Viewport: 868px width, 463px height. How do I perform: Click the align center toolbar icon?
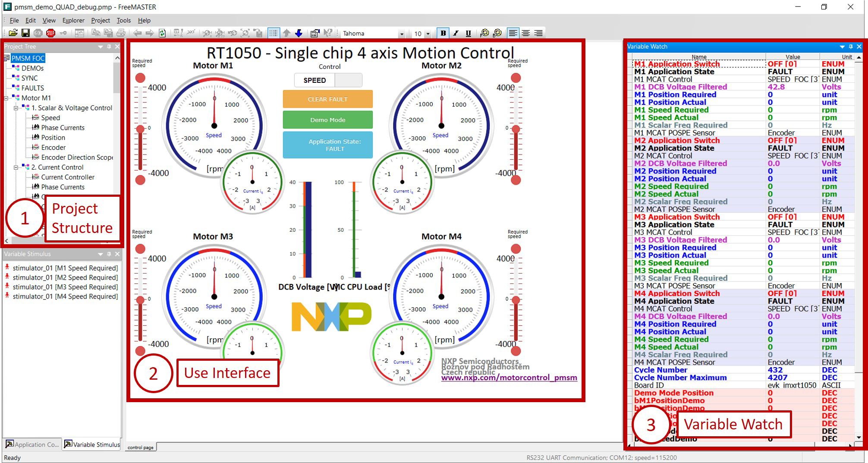tap(525, 33)
